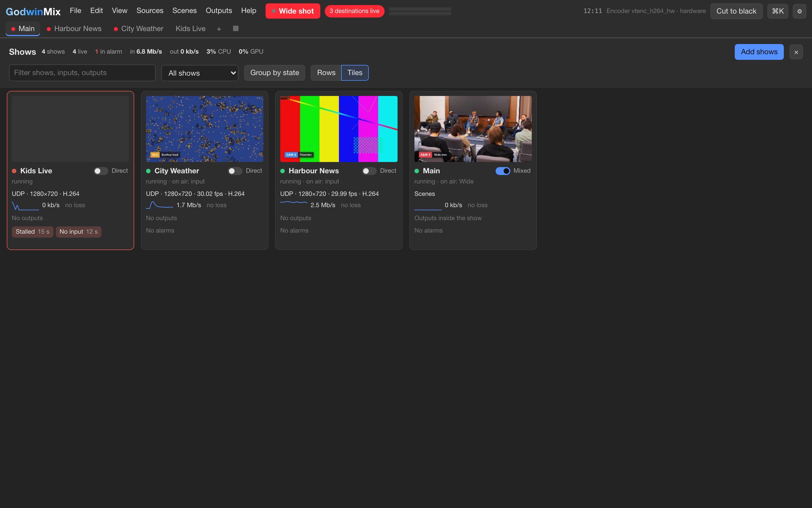Click the red Wide shot indicator
The width and height of the screenshot is (812, 508).
pos(293,11)
